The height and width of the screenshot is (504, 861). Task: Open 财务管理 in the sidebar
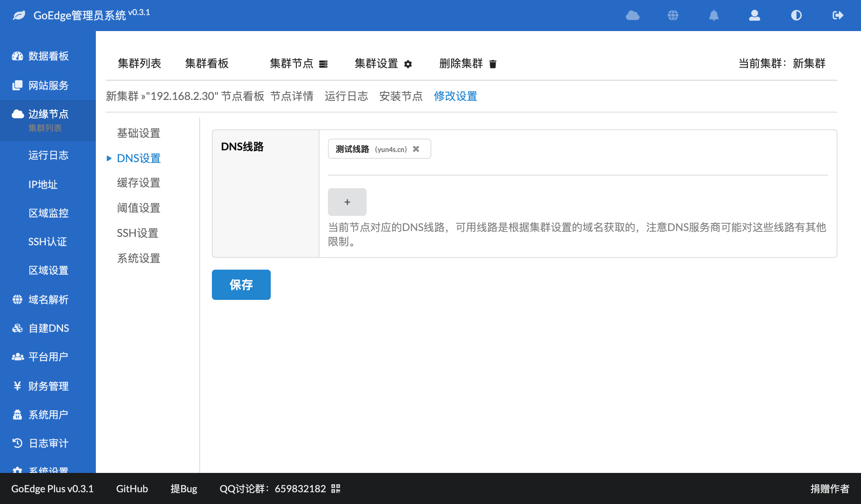pos(48,386)
